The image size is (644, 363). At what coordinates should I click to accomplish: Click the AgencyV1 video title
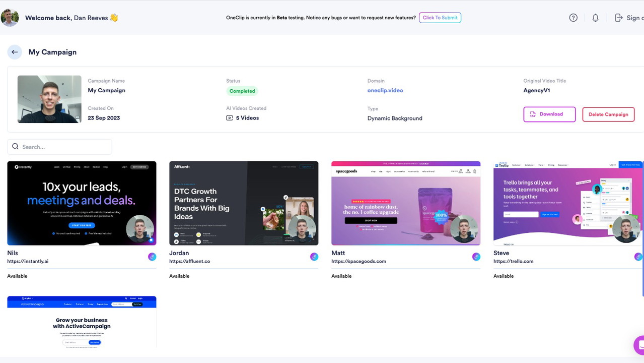537,91
